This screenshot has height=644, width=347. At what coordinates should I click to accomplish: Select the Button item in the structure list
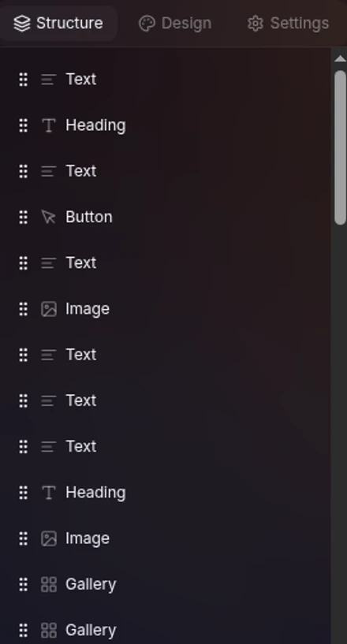point(166,217)
